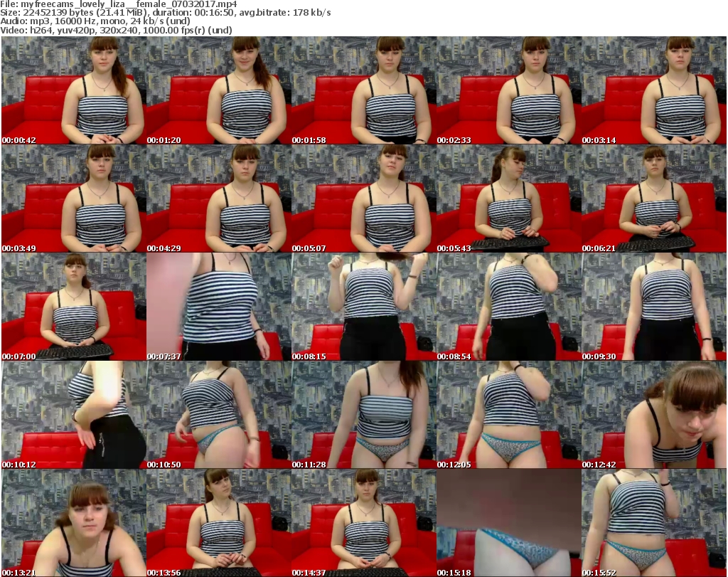Click the thumbnail marked 00:14:37
This screenshot has width=728, height=577.
coord(363,523)
